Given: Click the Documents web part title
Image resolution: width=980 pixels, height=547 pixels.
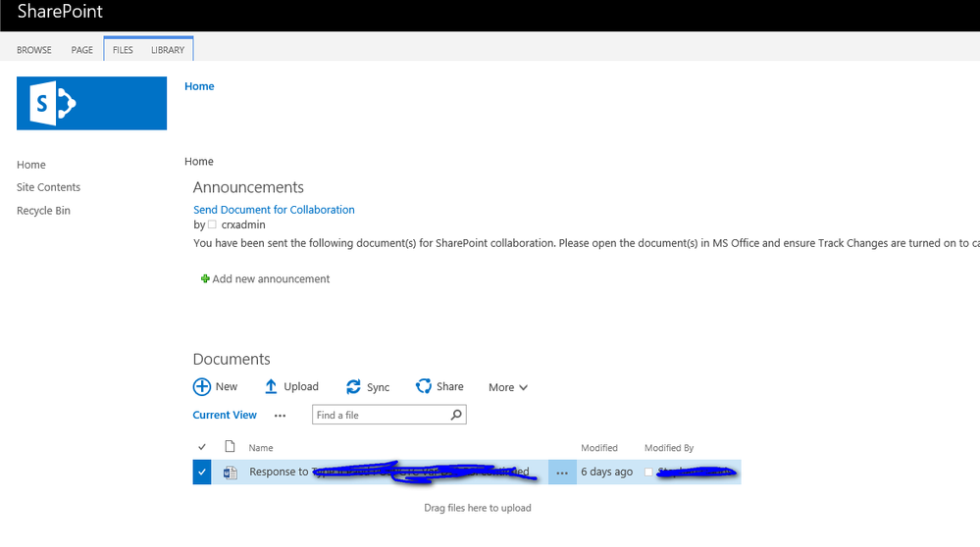Looking at the screenshot, I should [x=232, y=359].
